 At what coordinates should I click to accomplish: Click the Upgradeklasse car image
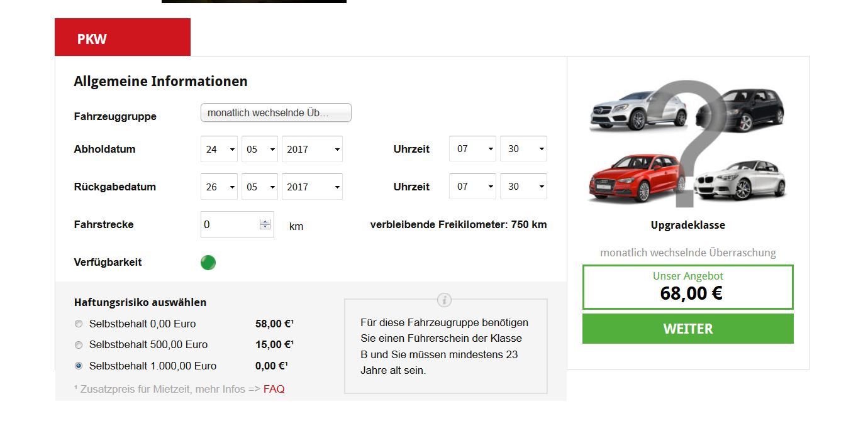point(687,146)
